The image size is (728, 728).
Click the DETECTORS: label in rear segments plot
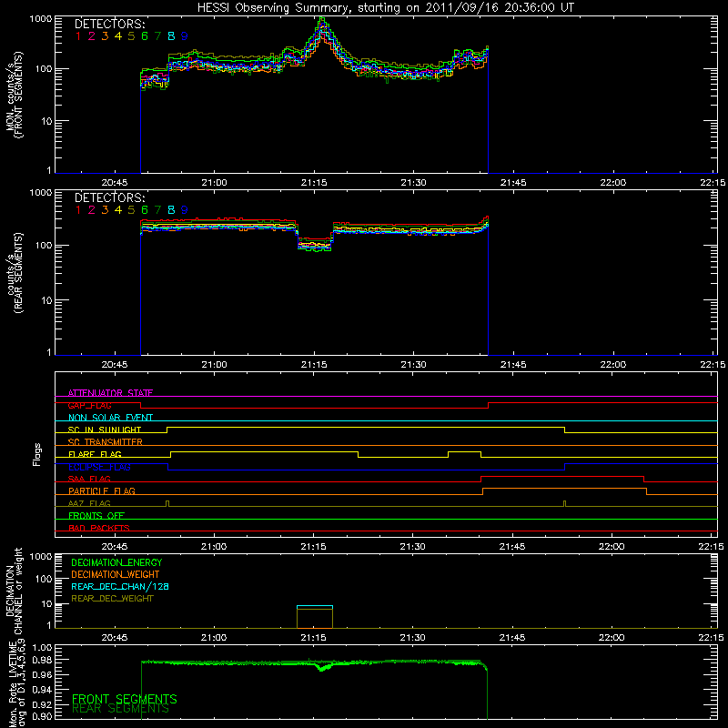point(109,197)
